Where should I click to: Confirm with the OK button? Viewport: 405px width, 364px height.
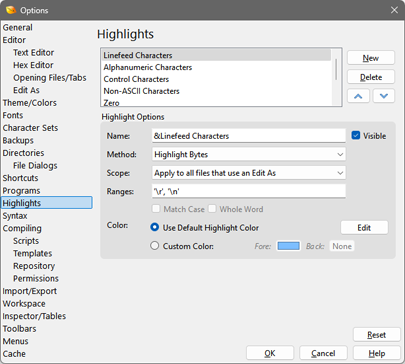270,353
